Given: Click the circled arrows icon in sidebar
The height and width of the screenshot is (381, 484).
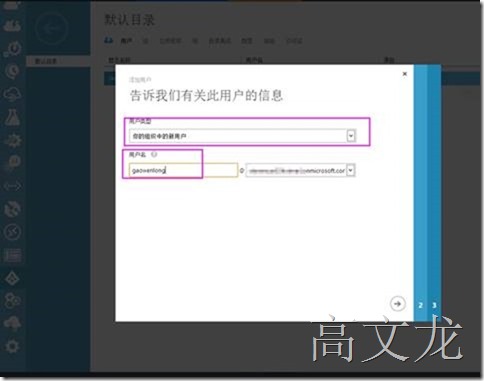Looking at the screenshot, I should pos(13,232).
